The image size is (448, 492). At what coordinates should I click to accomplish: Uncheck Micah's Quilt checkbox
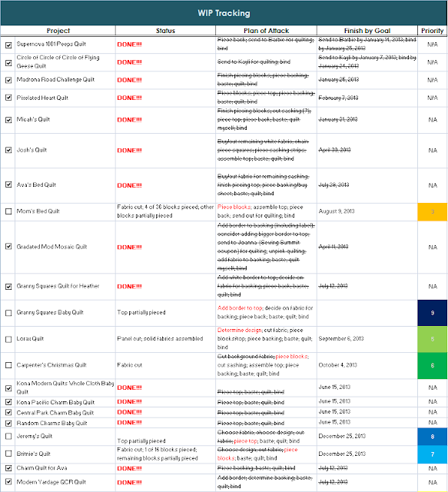click(8, 120)
